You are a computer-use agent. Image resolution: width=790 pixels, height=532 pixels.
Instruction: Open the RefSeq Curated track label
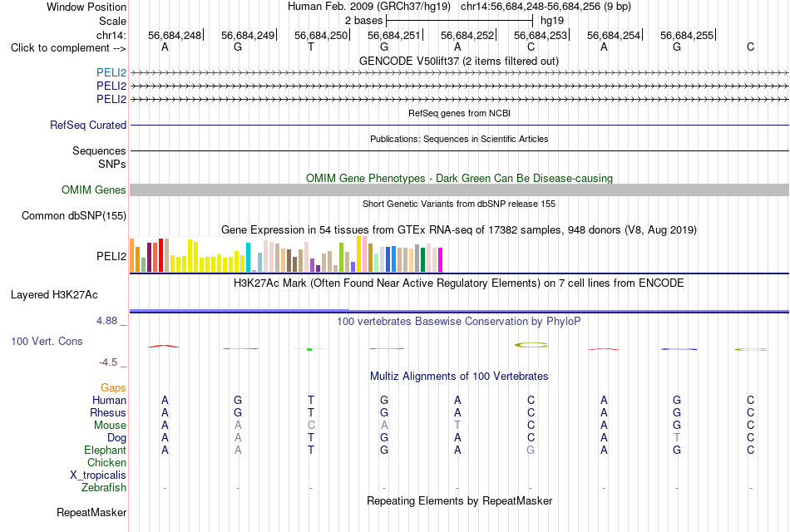[x=88, y=125]
